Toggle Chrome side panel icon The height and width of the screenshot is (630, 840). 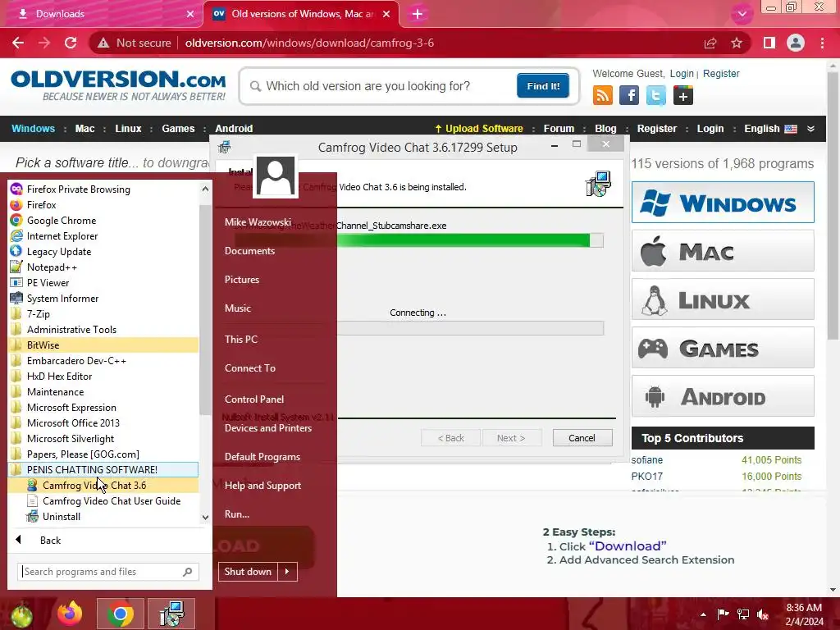pyautogui.click(x=769, y=43)
